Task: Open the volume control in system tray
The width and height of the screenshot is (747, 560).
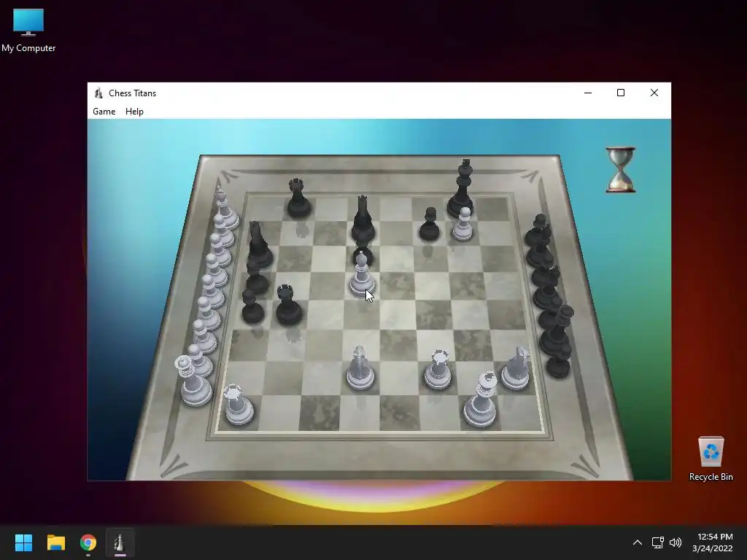Action: tap(676, 542)
